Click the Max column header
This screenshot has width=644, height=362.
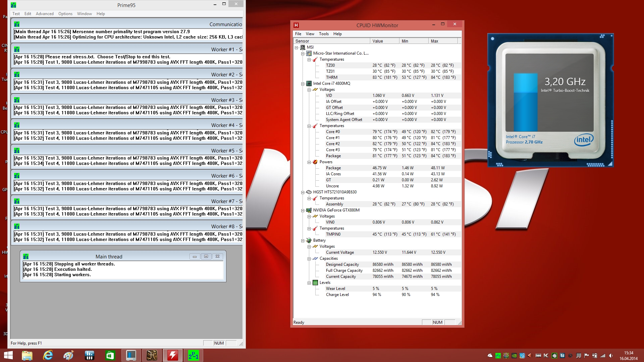point(443,41)
